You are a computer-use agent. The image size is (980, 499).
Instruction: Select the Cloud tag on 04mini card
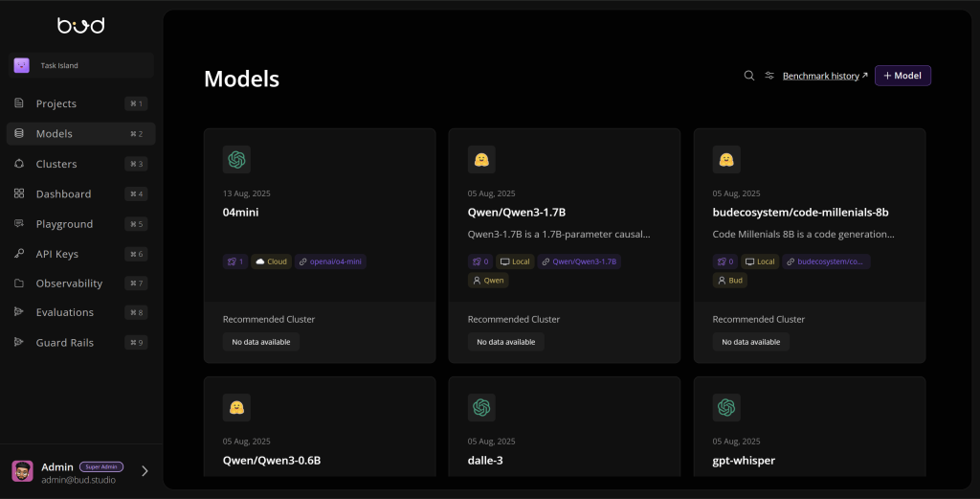click(x=271, y=261)
